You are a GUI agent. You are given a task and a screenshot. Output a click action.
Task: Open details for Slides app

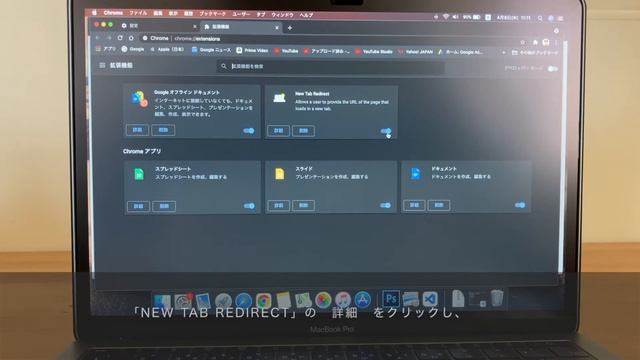(x=279, y=205)
